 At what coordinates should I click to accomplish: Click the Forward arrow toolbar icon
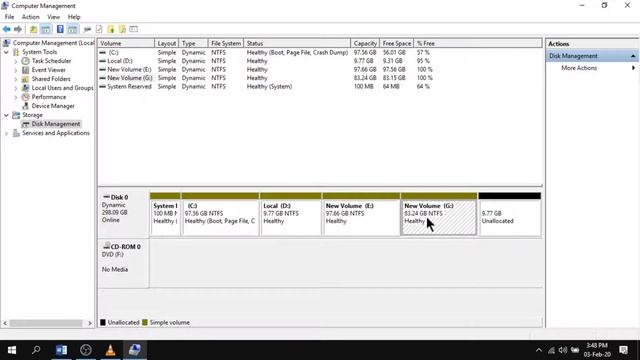(x=18, y=29)
